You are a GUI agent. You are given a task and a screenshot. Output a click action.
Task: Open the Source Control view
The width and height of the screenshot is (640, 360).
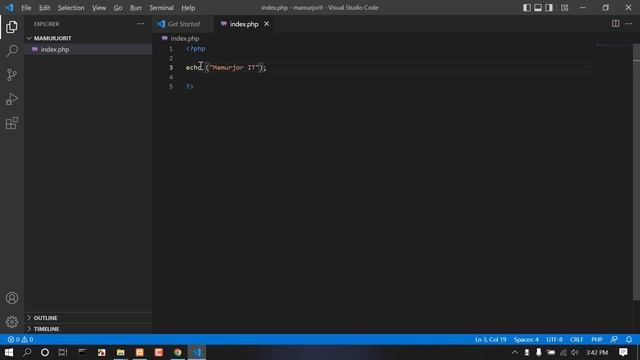pos(12,75)
